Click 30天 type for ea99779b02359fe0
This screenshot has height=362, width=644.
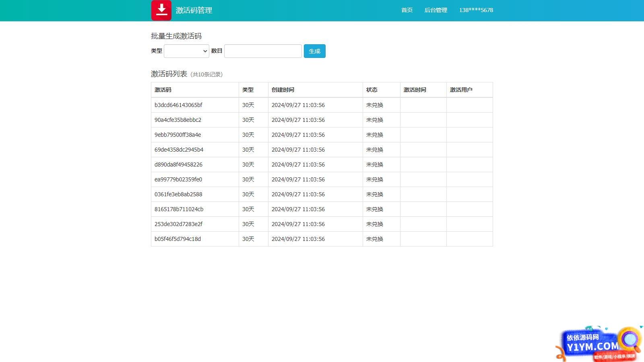tap(248, 179)
